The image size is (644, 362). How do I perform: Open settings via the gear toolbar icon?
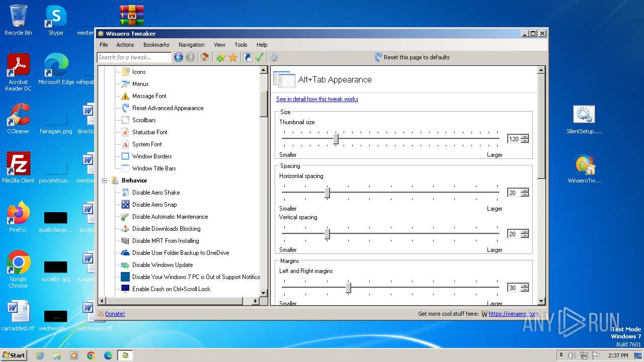tap(274, 57)
